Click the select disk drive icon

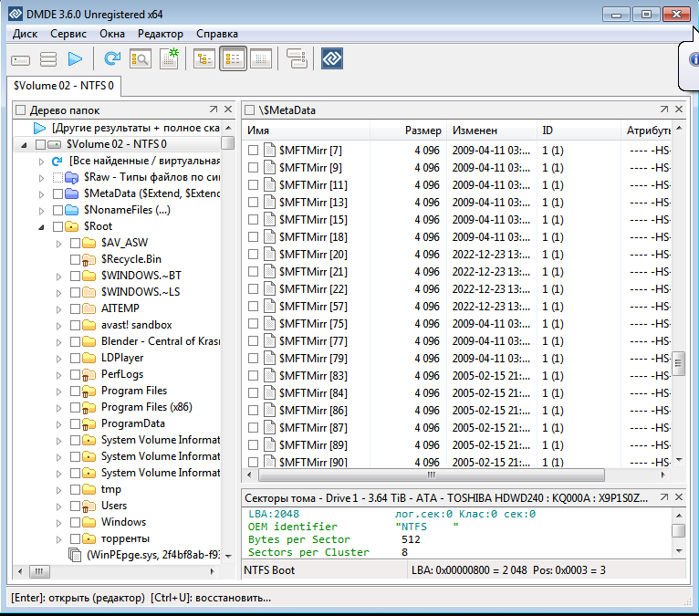click(21, 60)
